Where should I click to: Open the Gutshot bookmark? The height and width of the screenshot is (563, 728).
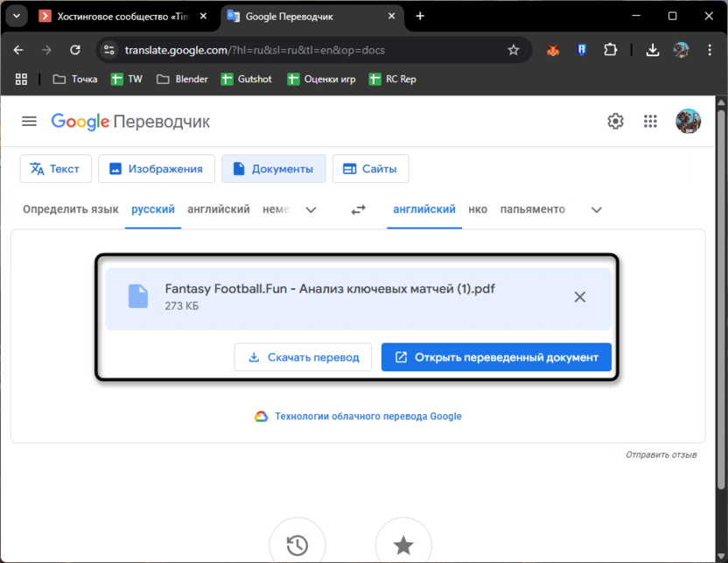click(246, 80)
